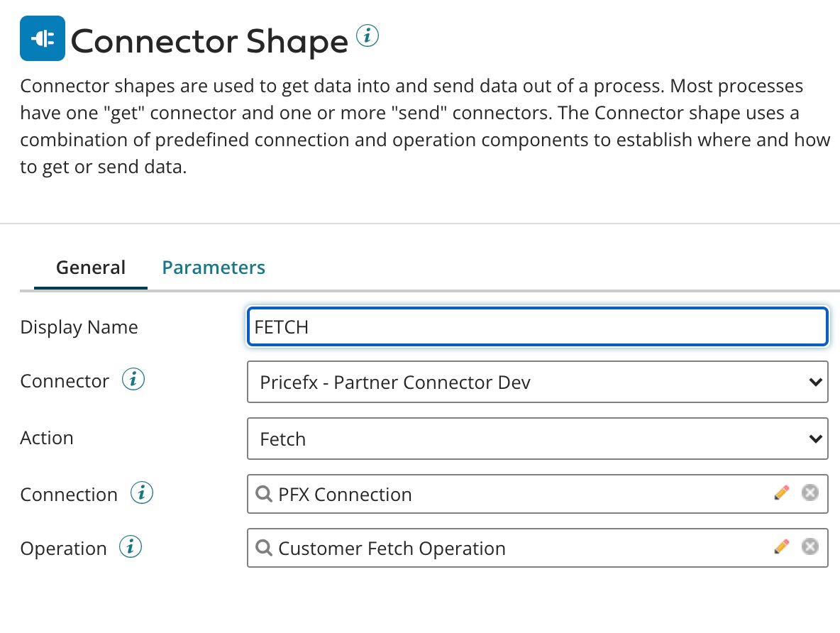The width and height of the screenshot is (840, 633).
Task: Remove the Customer Fetch Operation selection
Action: pos(809,546)
